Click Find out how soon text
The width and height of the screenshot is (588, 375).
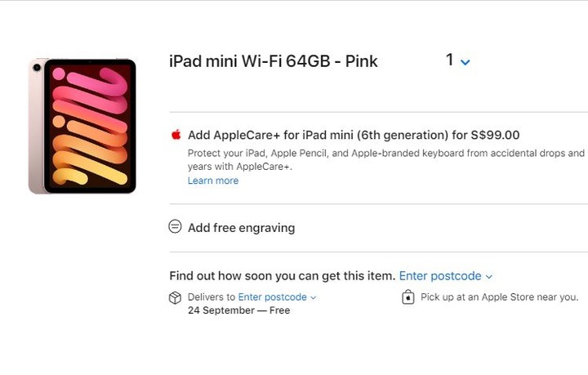(x=282, y=276)
